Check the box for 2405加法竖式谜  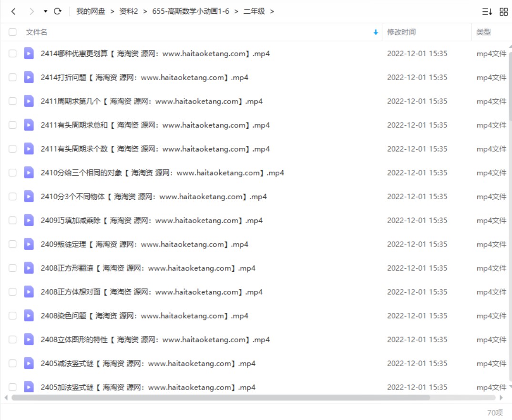tap(12, 387)
